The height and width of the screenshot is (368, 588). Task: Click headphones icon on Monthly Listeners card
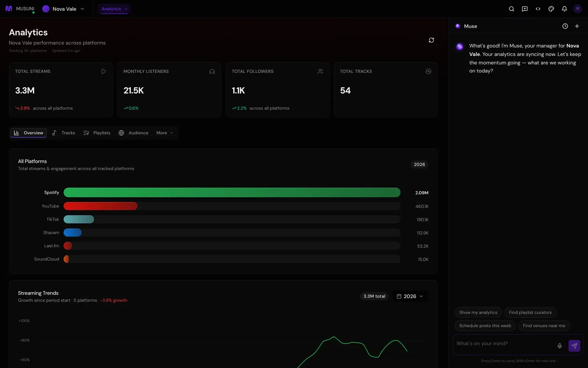tap(212, 71)
